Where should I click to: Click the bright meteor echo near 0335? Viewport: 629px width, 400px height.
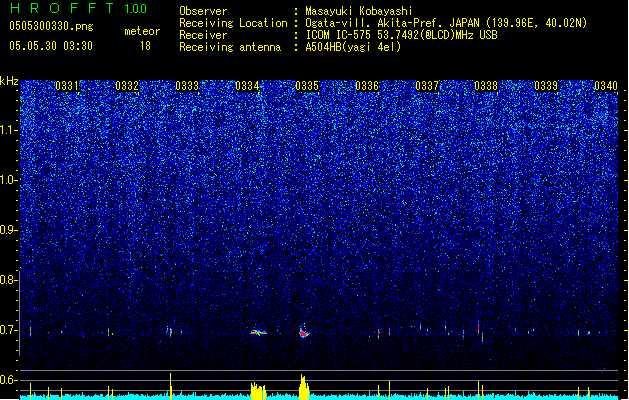pos(304,333)
